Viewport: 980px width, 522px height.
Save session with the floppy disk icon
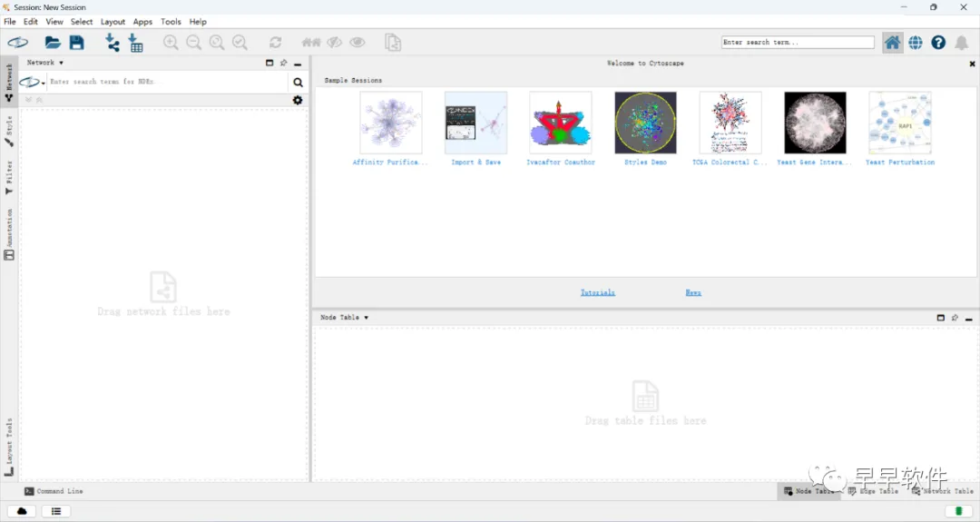point(76,43)
